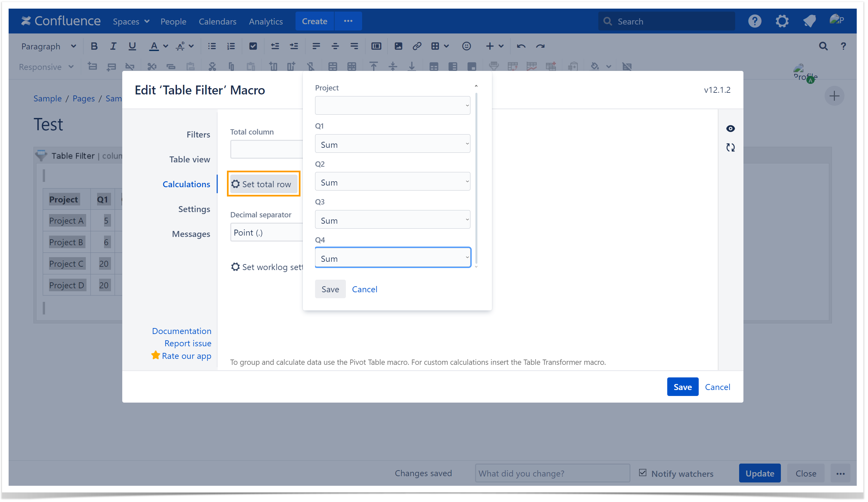Expand the Project total row dropdown

pyautogui.click(x=393, y=105)
